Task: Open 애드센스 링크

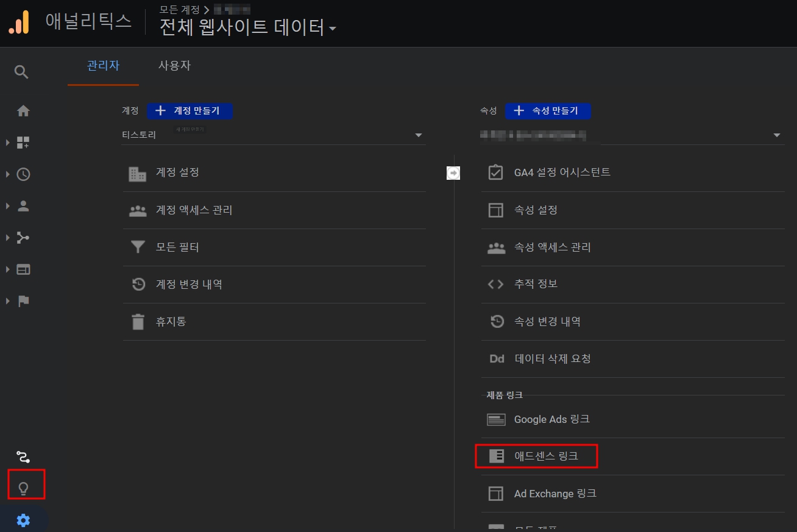Action: click(632, 456)
